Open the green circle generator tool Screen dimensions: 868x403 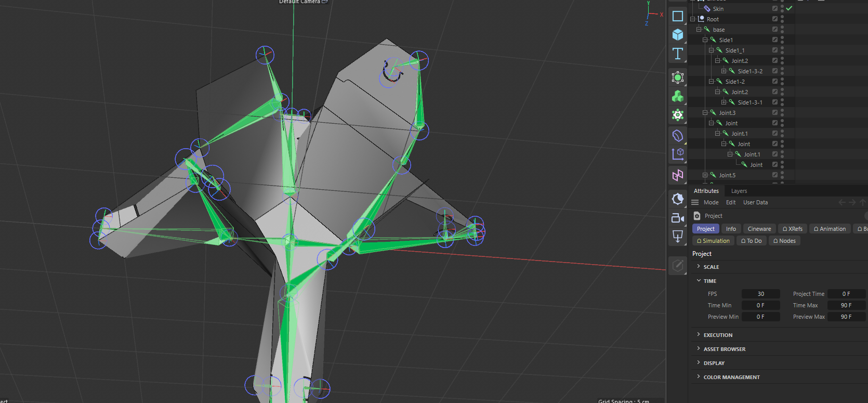click(x=678, y=78)
